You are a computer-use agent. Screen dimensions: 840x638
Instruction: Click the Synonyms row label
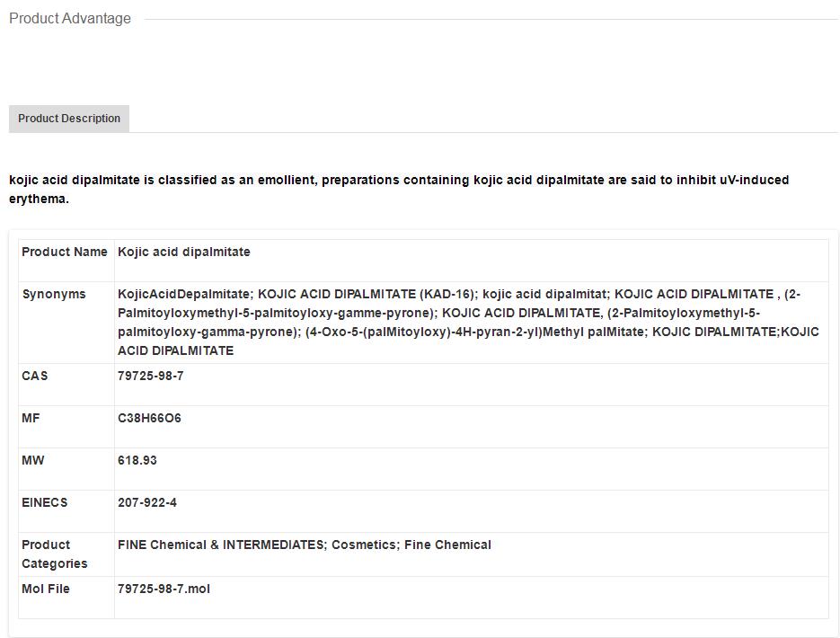(54, 295)
